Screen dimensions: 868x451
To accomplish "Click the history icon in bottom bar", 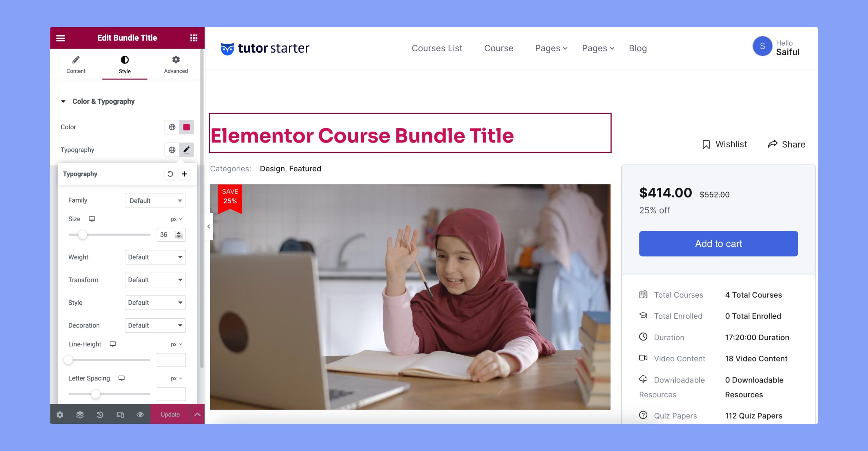I will 100,414.
